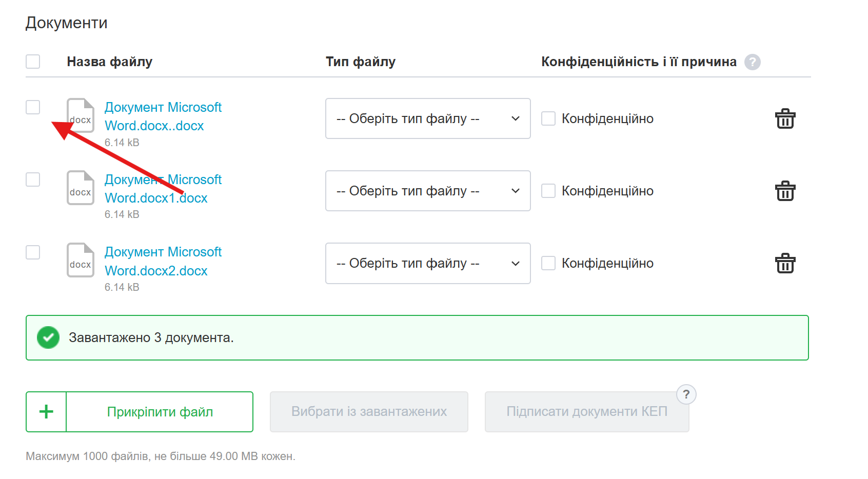Click the docx file icon for Word.docx2.docx
The height and width of the screenshot is (479, 868).
81,261
